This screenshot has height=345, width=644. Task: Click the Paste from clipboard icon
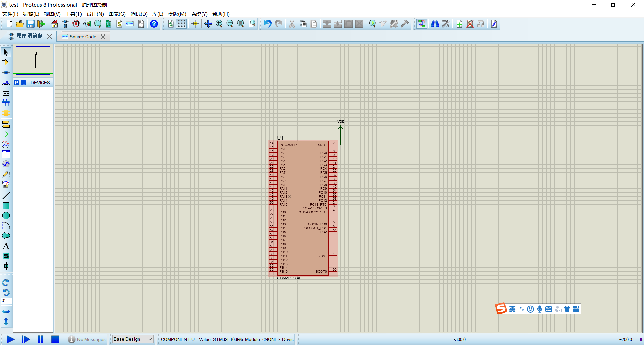coord(314,24)
